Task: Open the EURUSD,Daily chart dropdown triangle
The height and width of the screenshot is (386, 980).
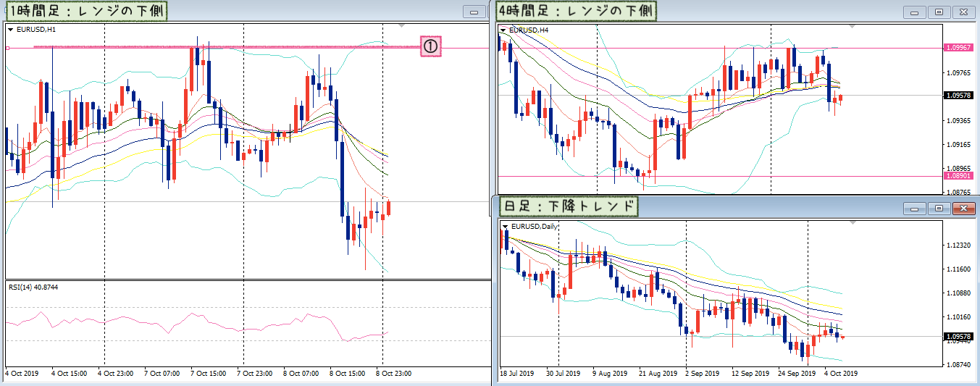Action: coord(505,226)
